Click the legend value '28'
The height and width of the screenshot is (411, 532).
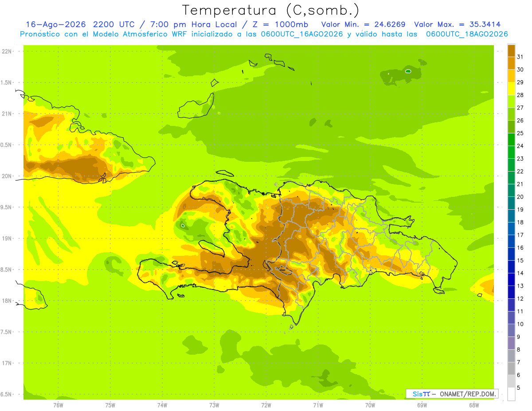tap(520, 95)
